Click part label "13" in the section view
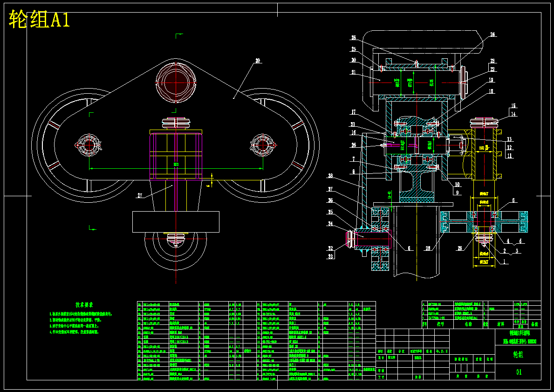 coord(509,139)
